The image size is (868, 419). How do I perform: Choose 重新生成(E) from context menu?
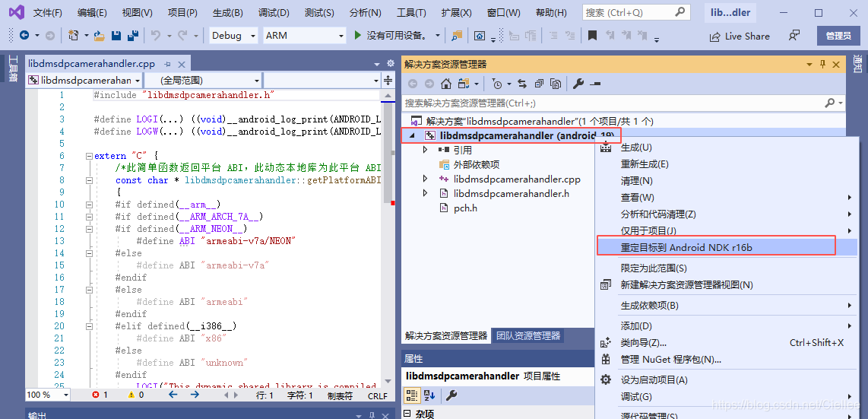[x=645, y=164]
